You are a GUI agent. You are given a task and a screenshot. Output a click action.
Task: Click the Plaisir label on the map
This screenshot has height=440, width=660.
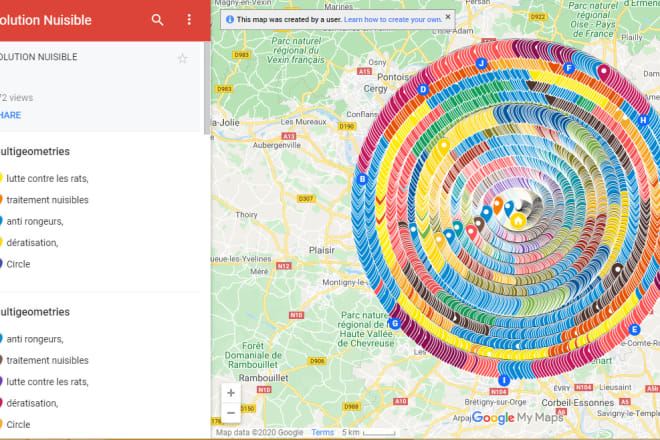[322, 250]
